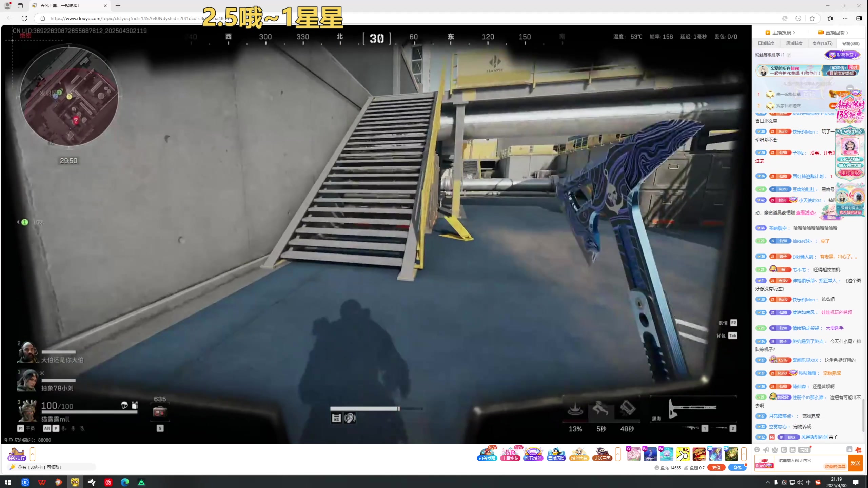Switch to 日活跃度 tab
868x488 pixels.
(x=766, y=43)
